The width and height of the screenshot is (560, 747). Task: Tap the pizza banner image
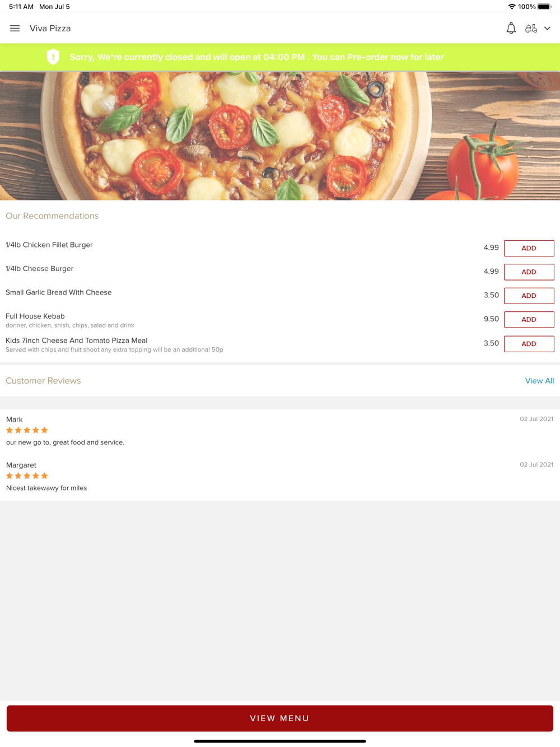point(280,136)
